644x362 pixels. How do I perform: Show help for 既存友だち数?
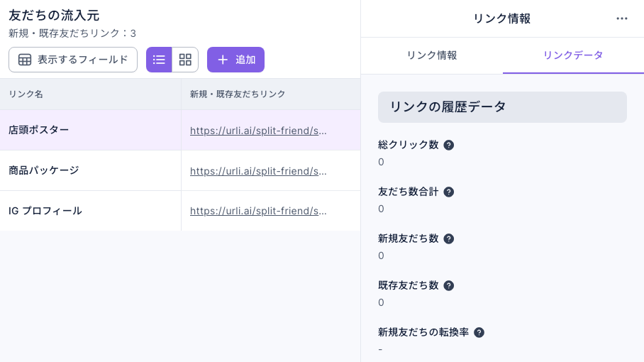pyautogui.click(x=449, y=285)
